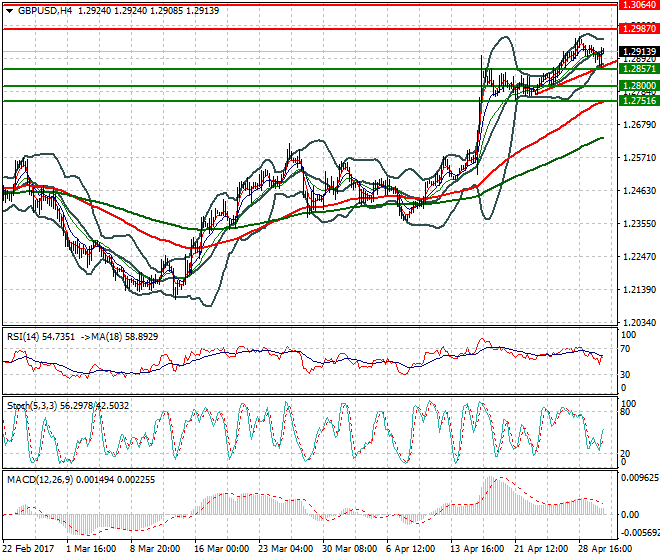Click the 13 Apr 16:00 time label
The width and height of the screenshot is (660, 560).
(477, 549)
